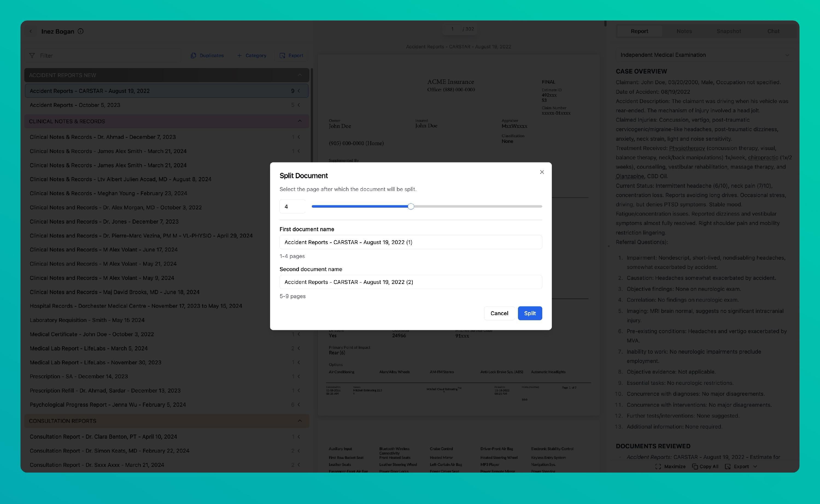Edit the second document name field
The width and height of the screenshot is (820, 504).
[410, 282]
